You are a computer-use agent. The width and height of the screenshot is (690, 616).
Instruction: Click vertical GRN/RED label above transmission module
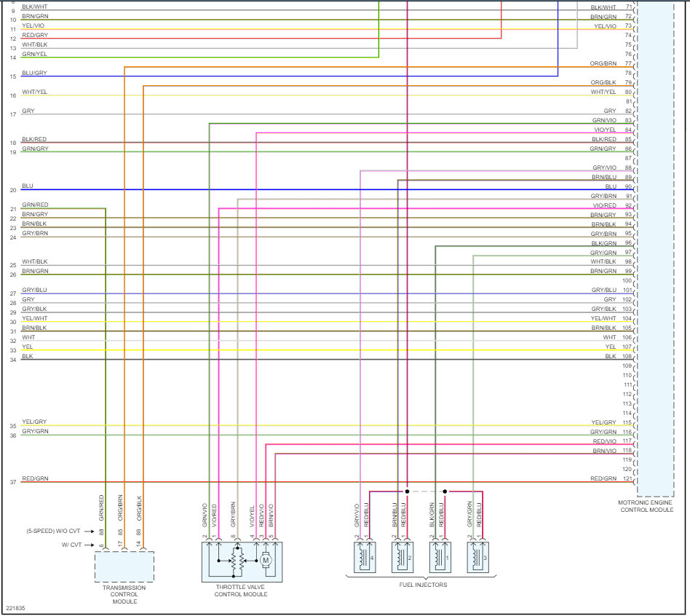coord(102,508)
